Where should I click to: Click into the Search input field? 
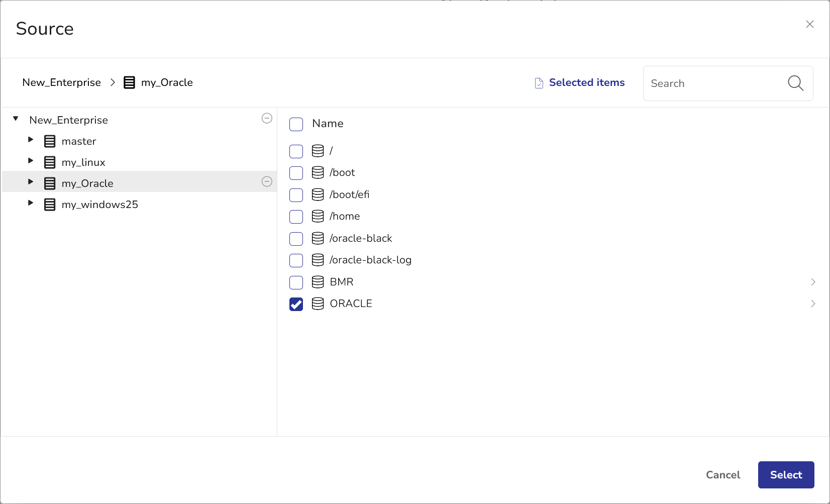click(x=713, y=83)
